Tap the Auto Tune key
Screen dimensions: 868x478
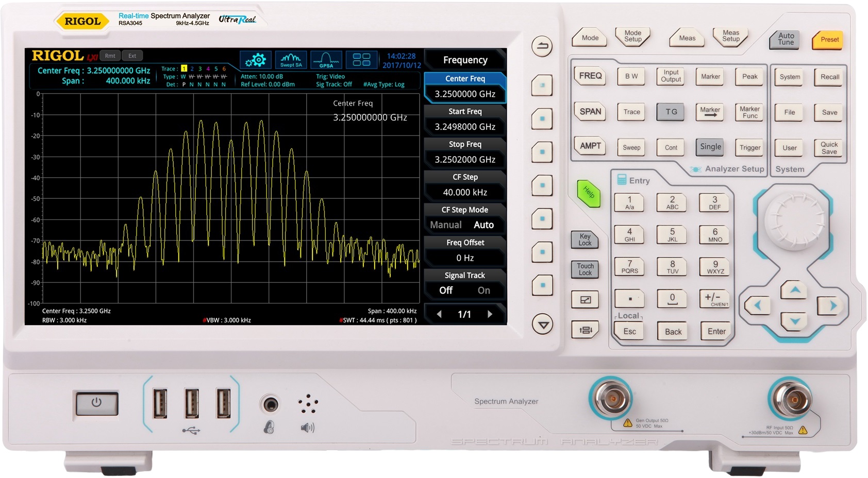point(786,39)
